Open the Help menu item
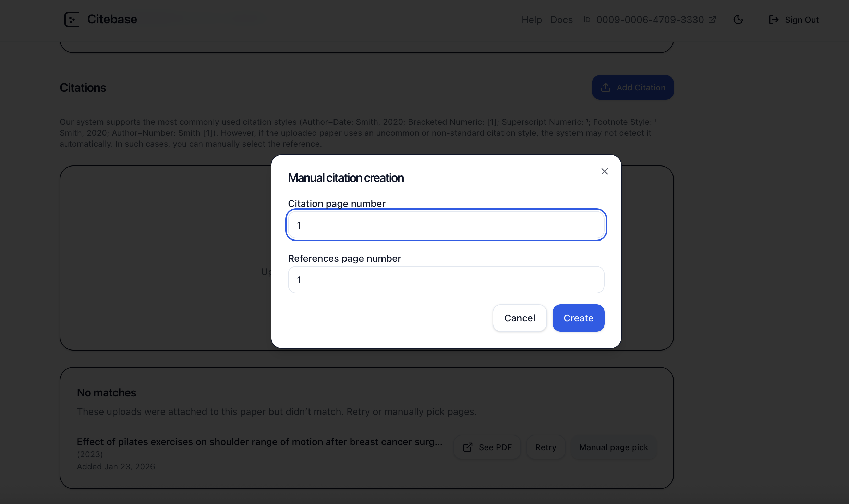Screen dimensions: 849x504 point(532,20)
